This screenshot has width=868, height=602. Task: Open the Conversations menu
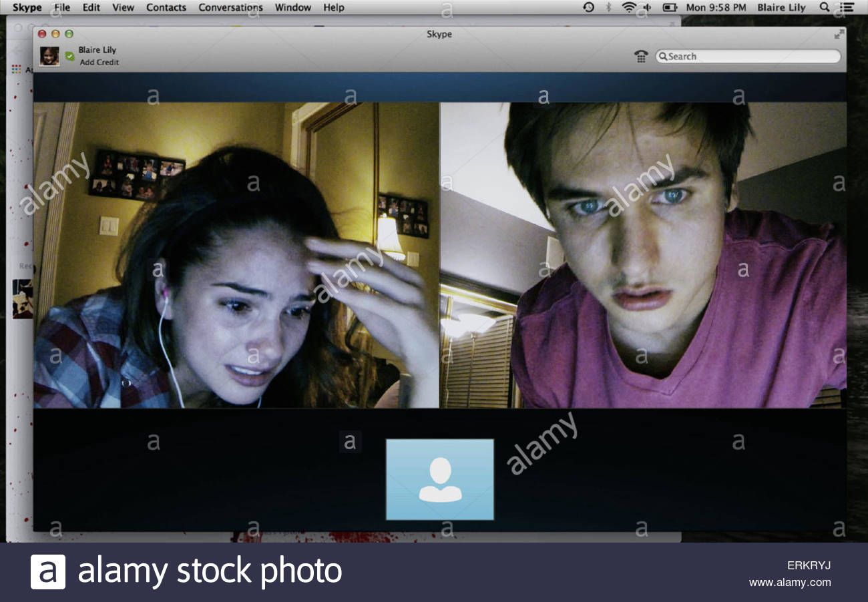click(231, 7)
